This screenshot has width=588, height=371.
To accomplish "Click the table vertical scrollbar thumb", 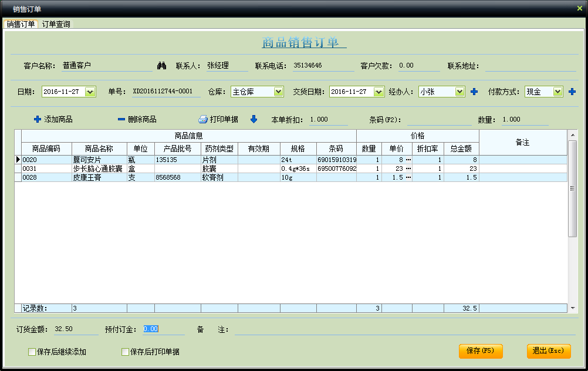I will (572, 188).
